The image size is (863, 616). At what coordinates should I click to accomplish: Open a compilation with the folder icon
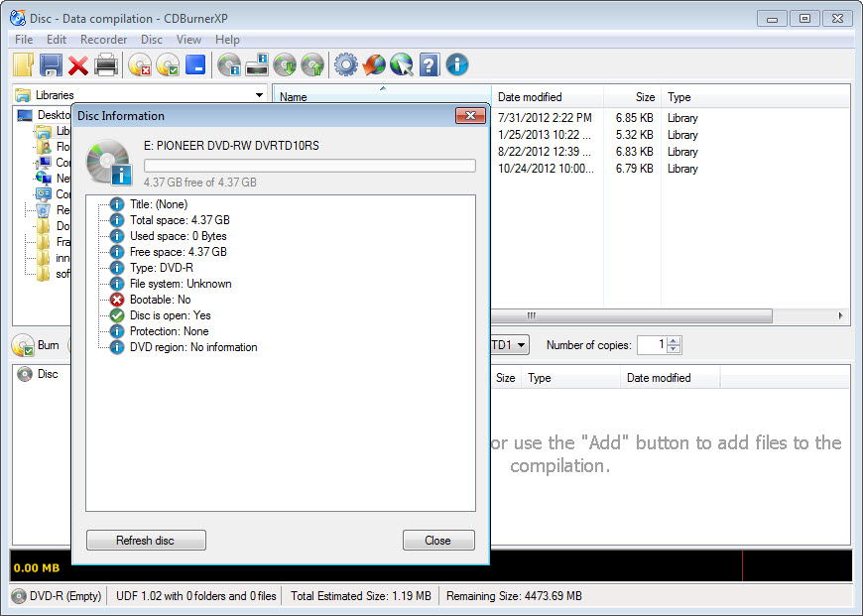click(x=23, y=64)
